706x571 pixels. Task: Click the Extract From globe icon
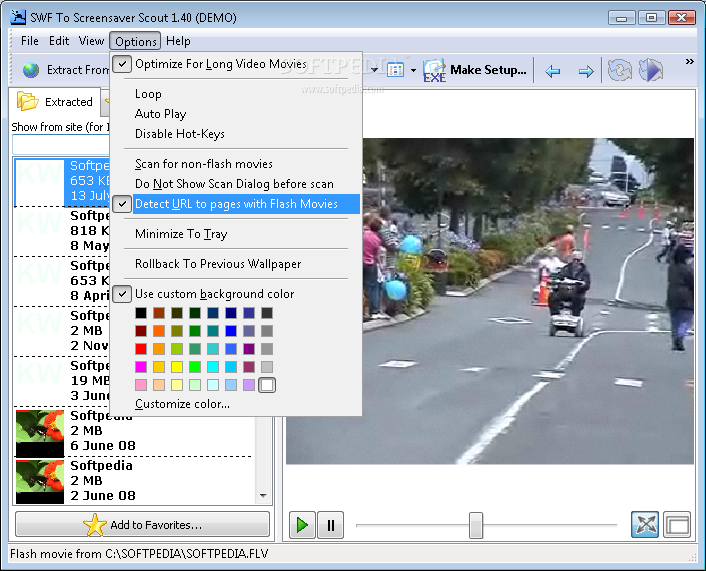pos(31,70)
